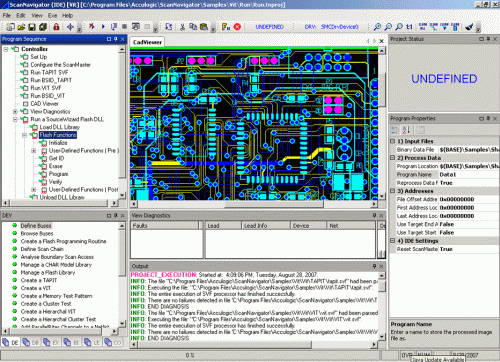Click the Save All stacked disks icon

(43, 27)
